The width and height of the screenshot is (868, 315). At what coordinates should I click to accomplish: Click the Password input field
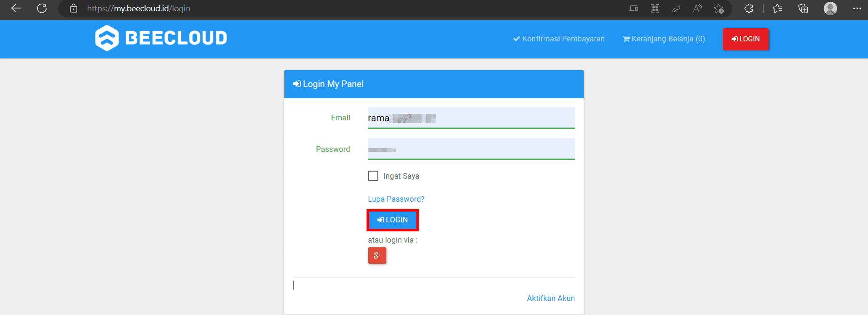471,149
